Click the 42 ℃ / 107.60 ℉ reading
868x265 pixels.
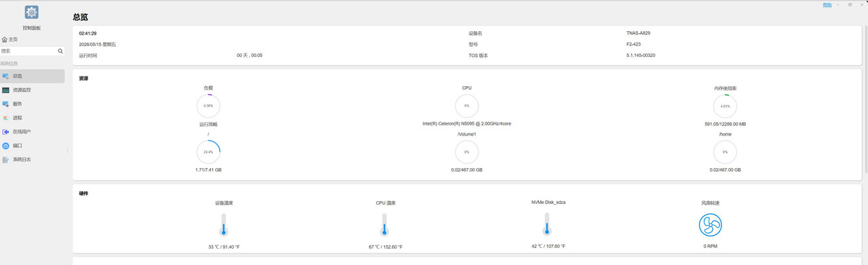pos(548,247)
